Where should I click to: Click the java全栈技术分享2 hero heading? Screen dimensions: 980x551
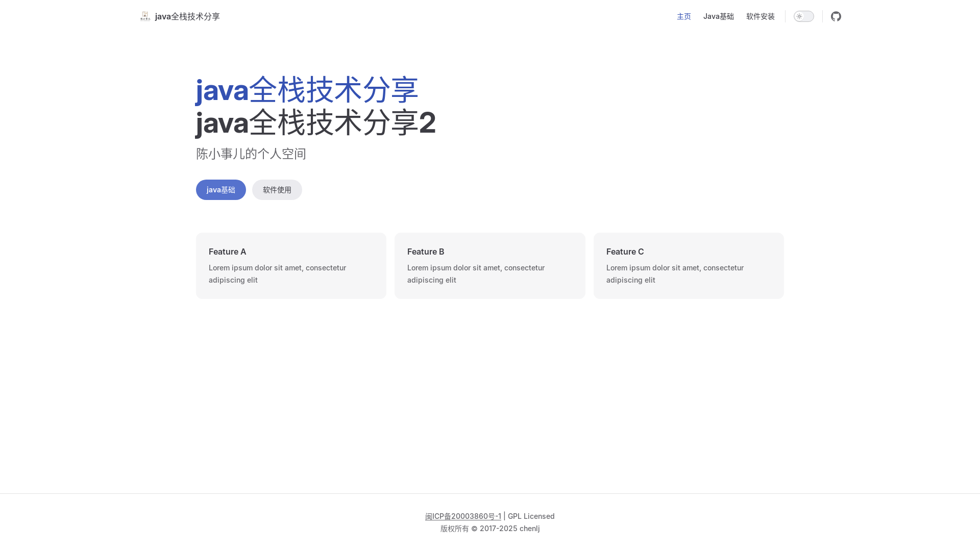point(315,122)
